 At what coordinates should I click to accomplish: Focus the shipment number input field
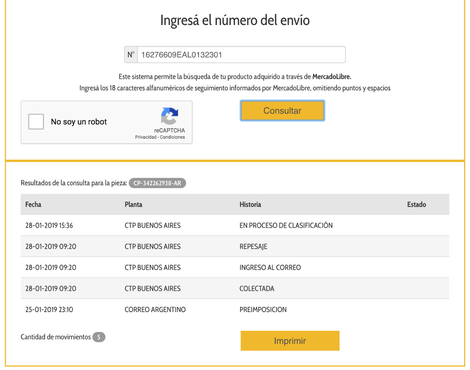(241, 55)
